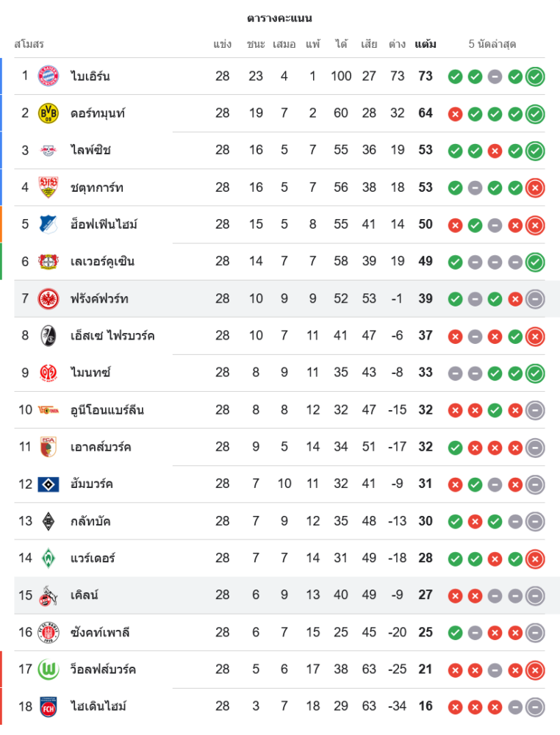Click the เลเวอร์คูเซิน team name
This screenshot has height=735, width=560.
coord(102,261)
